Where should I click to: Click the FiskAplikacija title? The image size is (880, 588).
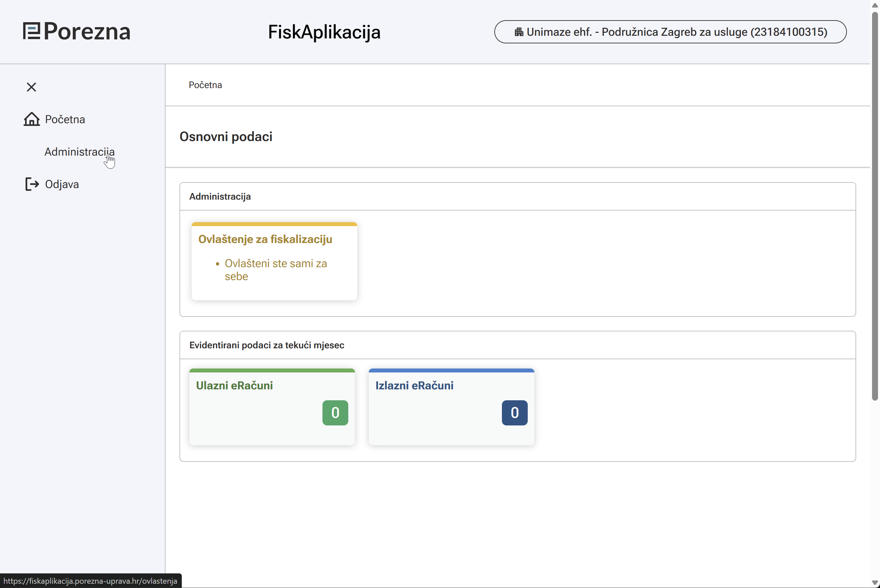(324, 32)
